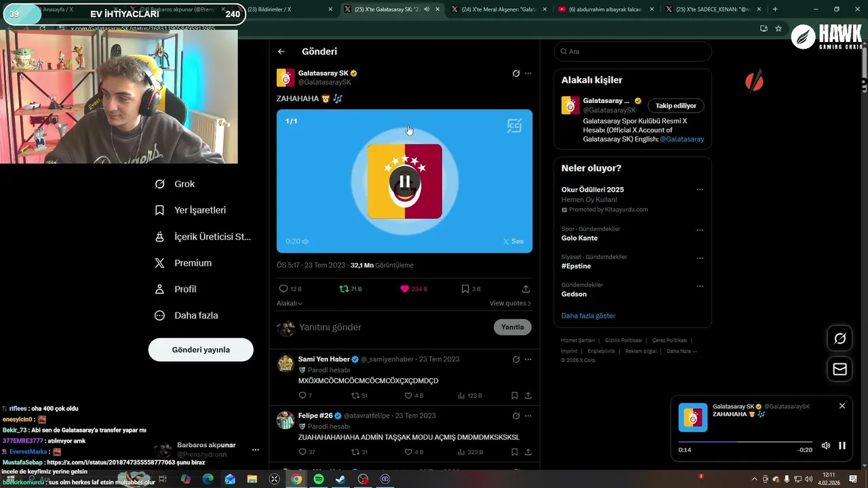Open account options for Barbaros akpunar
Image resolution: width=868 pixels, height=488 pixels.
tap(256, 450)
